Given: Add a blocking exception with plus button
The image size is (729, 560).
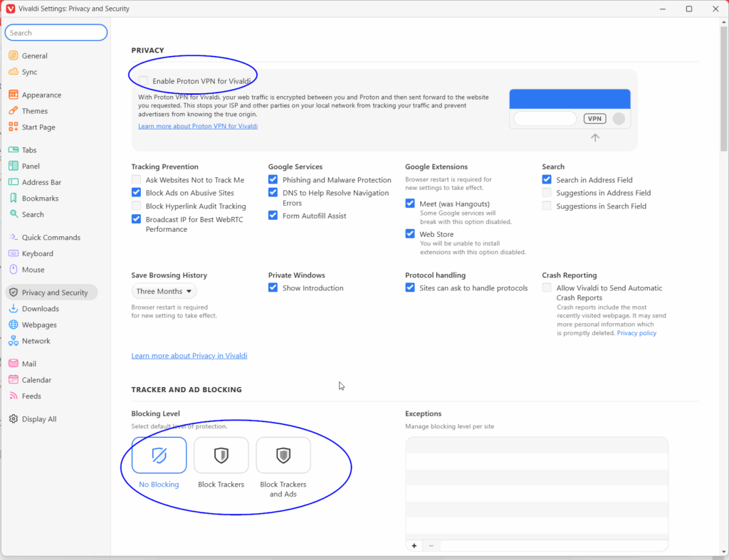Looking at the screenshot, I should click(414, 546).
